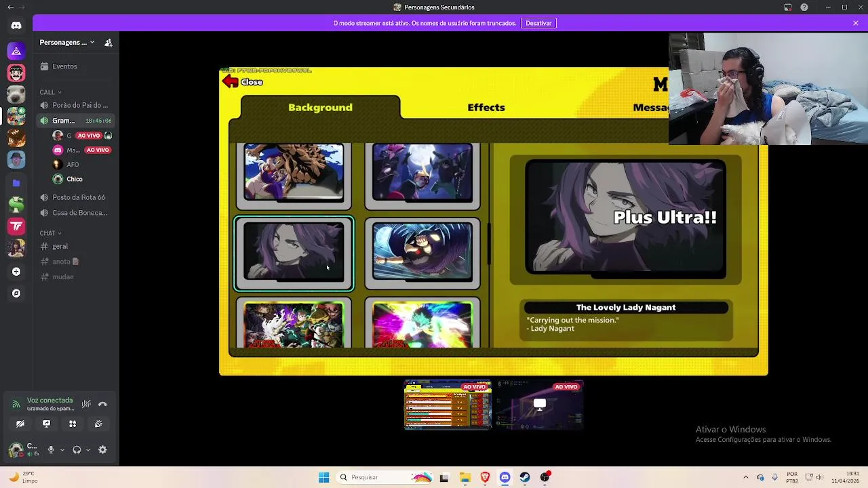
Task: Open the white dog server icon
Action: tap(16, 94)
